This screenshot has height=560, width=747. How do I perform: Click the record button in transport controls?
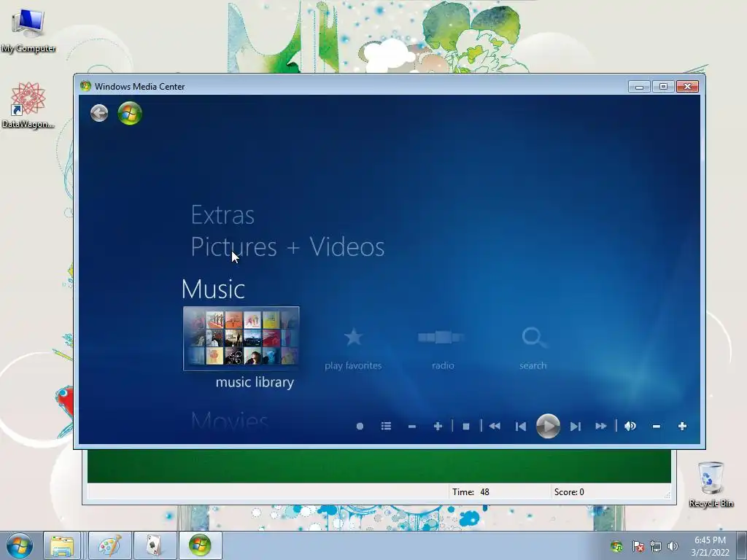360,426
